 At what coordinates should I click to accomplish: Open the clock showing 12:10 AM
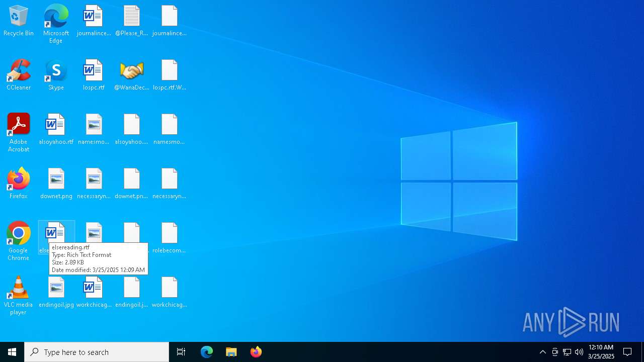pyautogui.click(x=601, y=352)
